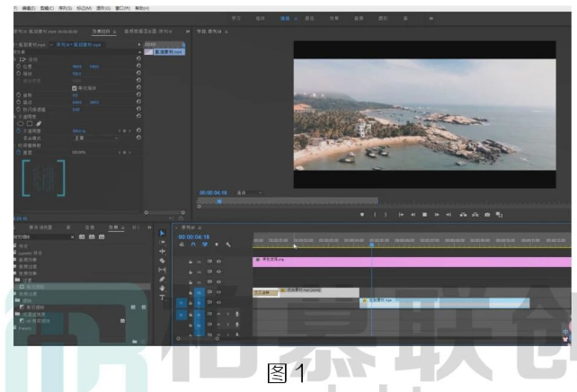Toggle animation stopwatch for 位置
This screenshot has width=577, height=392.
[x=19, y=67]
